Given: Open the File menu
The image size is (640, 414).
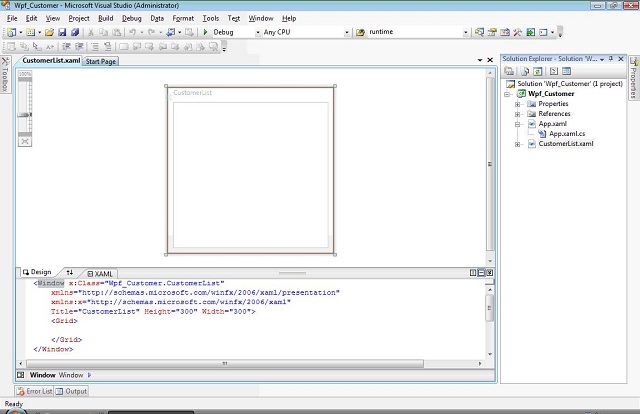Looking at the screenshot, I should coord(12,18).
